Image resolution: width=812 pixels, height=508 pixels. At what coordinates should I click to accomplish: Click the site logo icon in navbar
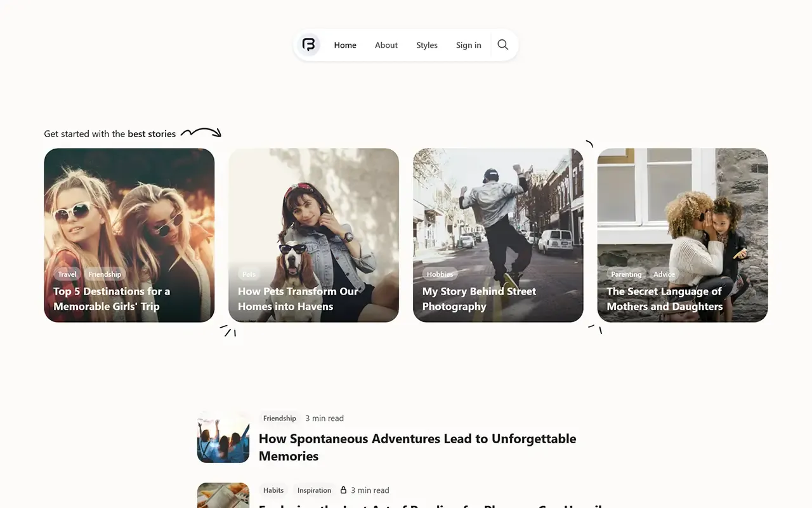[x=309, y=45]
